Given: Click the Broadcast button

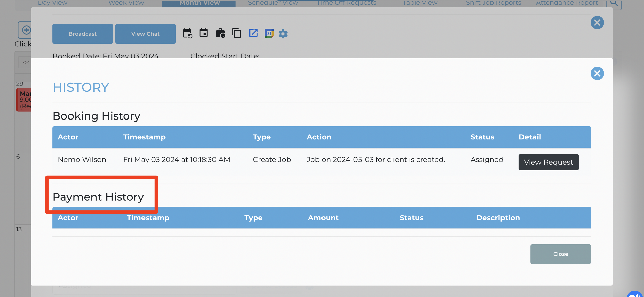Looking at the screenshot, I should click(x=83, y=34).
